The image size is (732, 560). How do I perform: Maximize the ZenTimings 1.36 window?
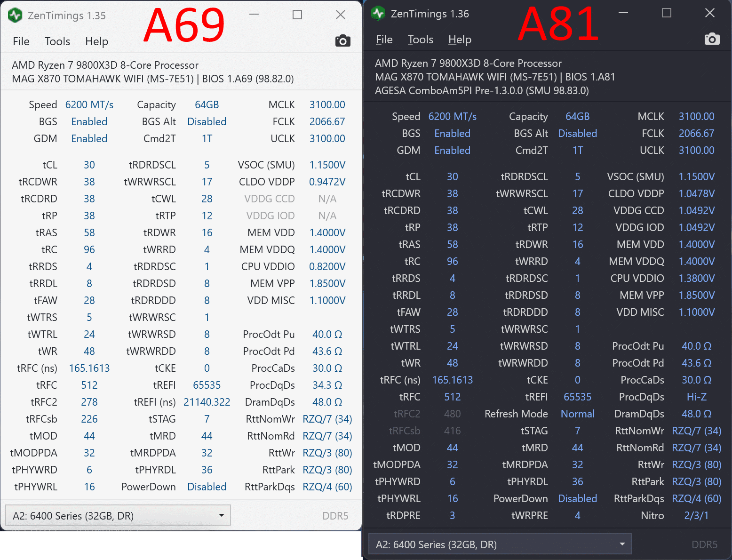667,13
